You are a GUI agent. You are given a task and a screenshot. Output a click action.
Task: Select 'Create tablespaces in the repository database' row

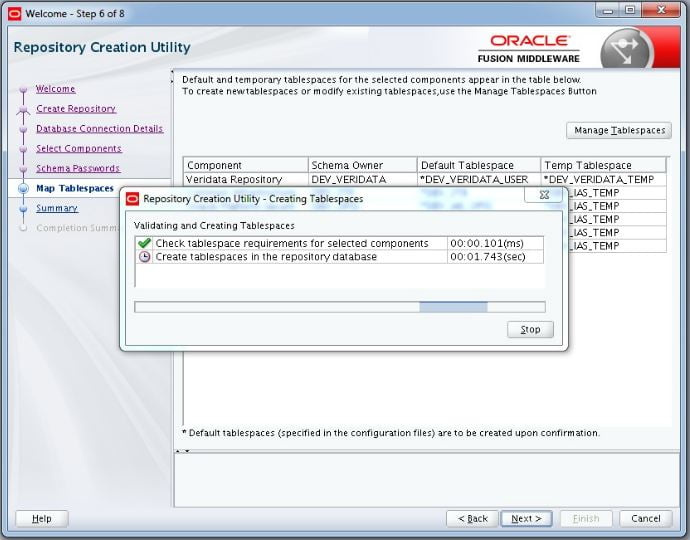339,257
